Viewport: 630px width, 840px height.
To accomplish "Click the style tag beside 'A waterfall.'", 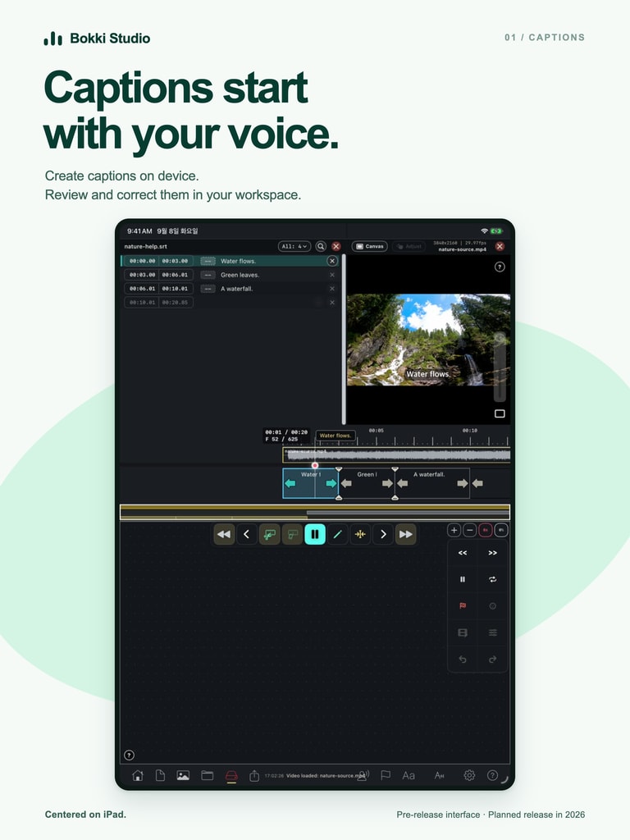I will (x=208, y=289).
